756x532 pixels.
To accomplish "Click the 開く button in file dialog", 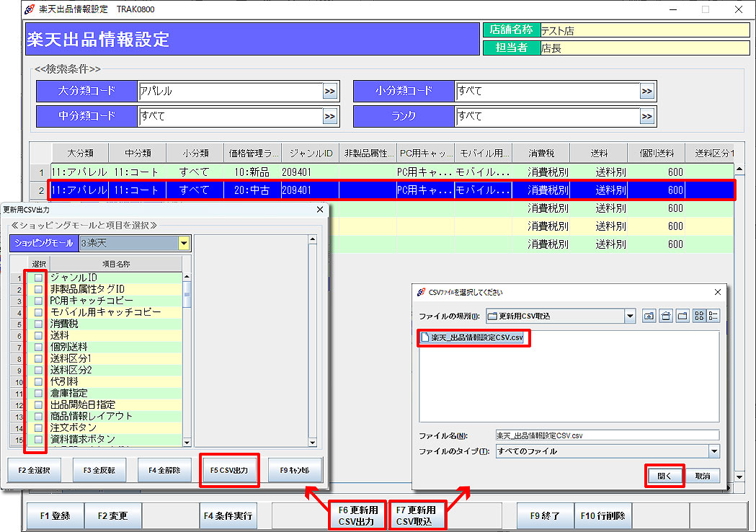I will 664,476.
